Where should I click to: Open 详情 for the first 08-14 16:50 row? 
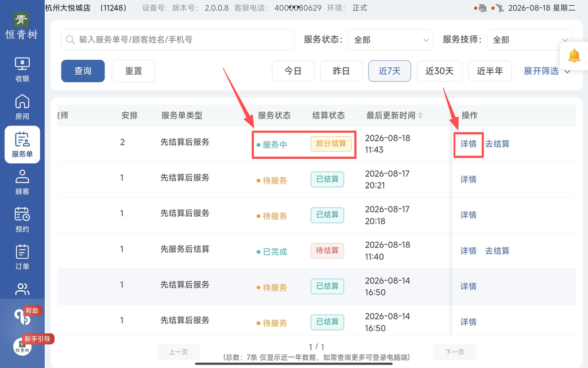[469, 286]
